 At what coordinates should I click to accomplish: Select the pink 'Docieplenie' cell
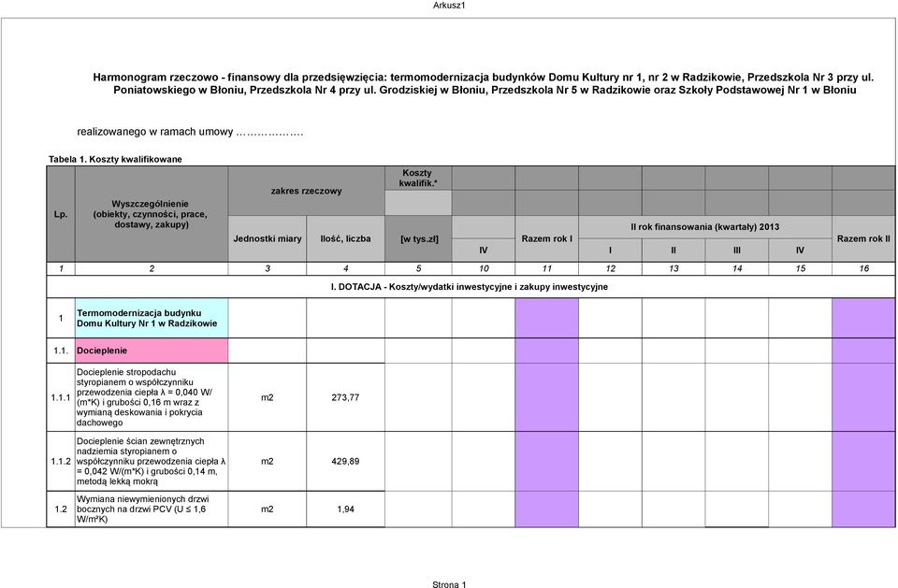152,351
